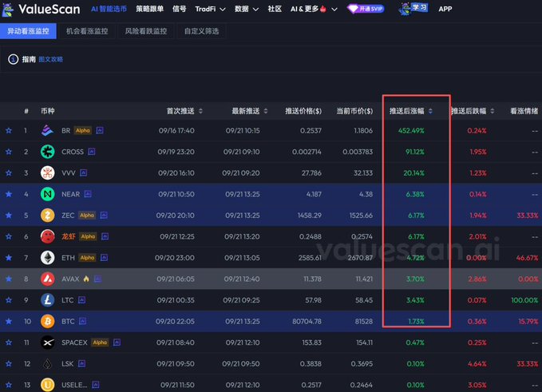Click 09/16 17:40 first push time
This screenshot has height=392, width=542.
[176, 131]
